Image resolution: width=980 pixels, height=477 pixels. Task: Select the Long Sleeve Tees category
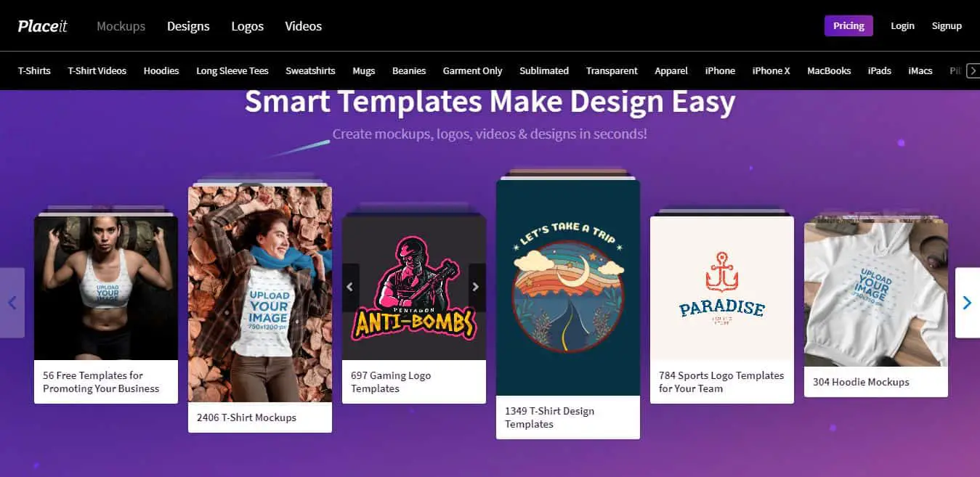pyautogui.click(x=232, y=70)
